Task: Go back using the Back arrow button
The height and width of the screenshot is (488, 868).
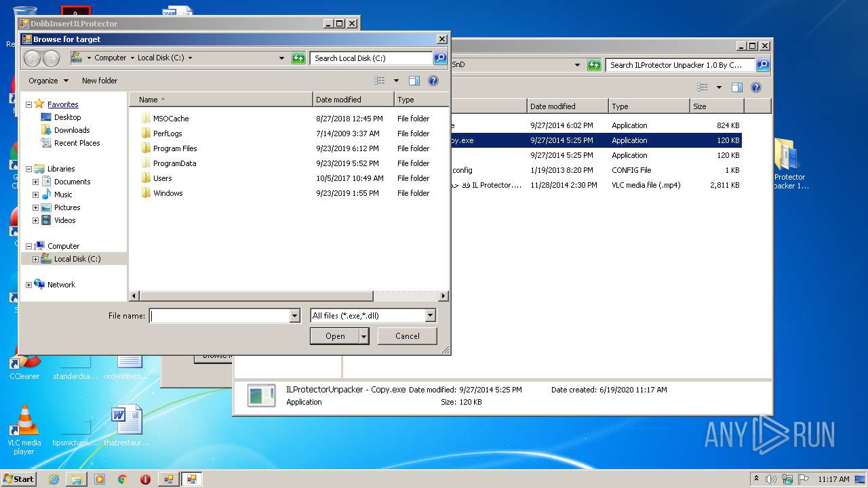Action: [32, 58]
